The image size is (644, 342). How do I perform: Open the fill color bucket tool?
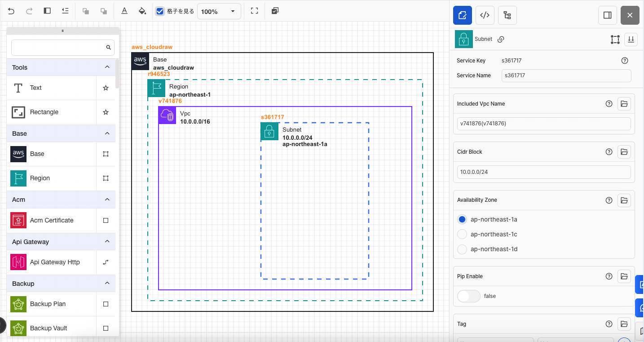click(142, 11)
